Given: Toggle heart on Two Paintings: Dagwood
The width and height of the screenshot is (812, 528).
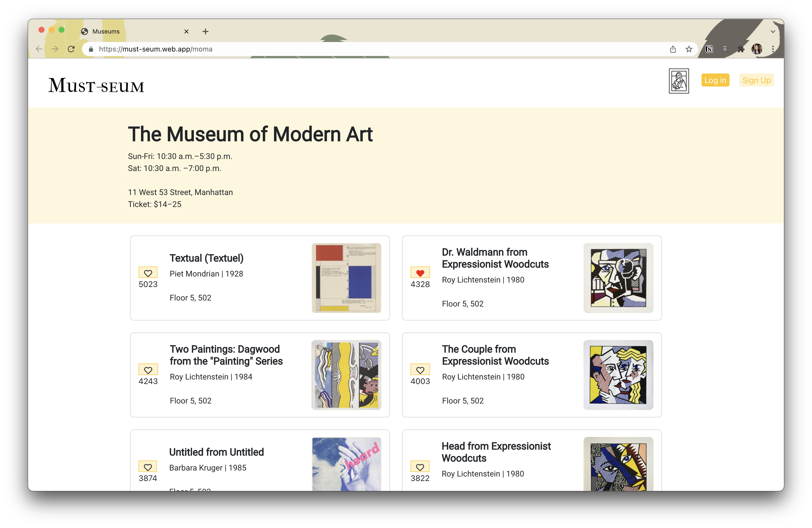Looking at the screenshot, I should pos(148,370).
